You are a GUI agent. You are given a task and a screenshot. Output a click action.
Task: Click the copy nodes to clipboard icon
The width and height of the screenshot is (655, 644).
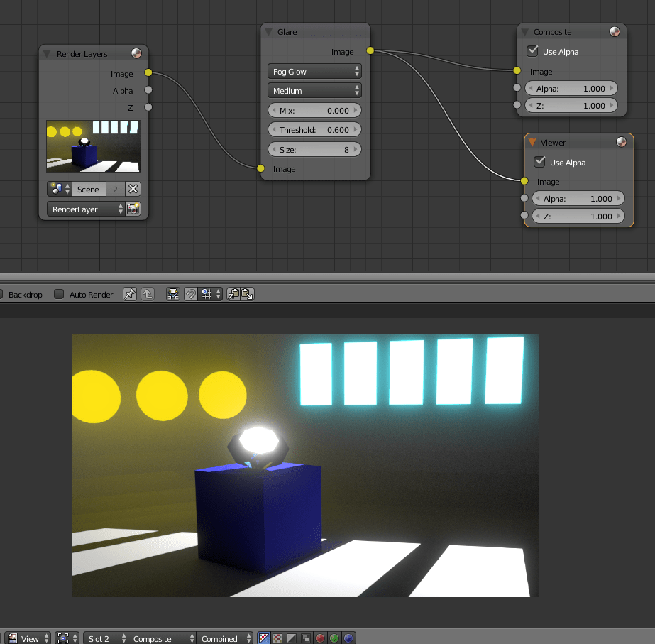click(233, 294)
